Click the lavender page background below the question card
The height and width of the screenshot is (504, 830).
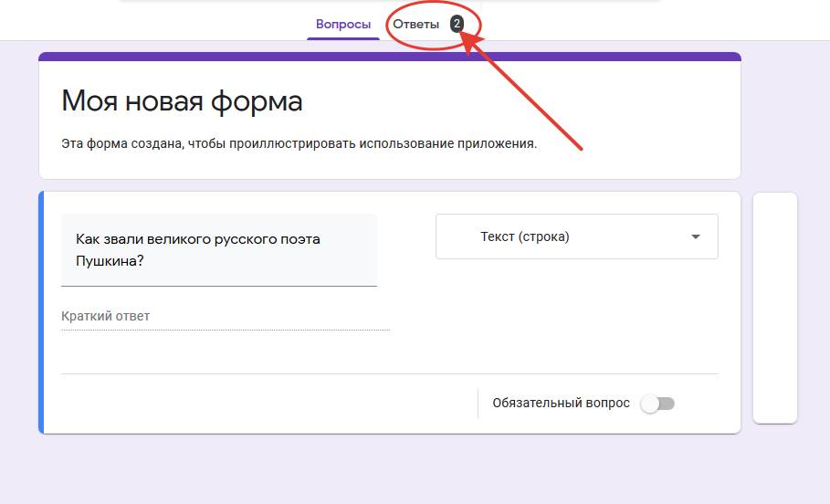click(389, 470)
